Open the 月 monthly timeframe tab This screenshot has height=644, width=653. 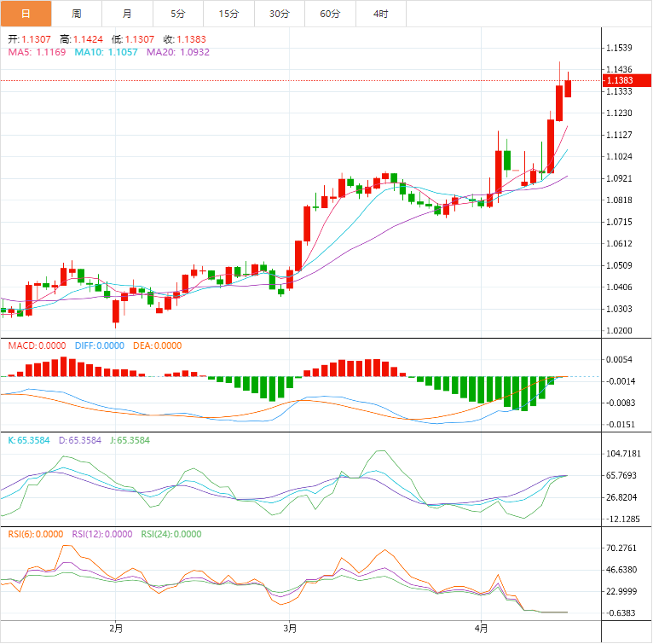click(127, 14)
